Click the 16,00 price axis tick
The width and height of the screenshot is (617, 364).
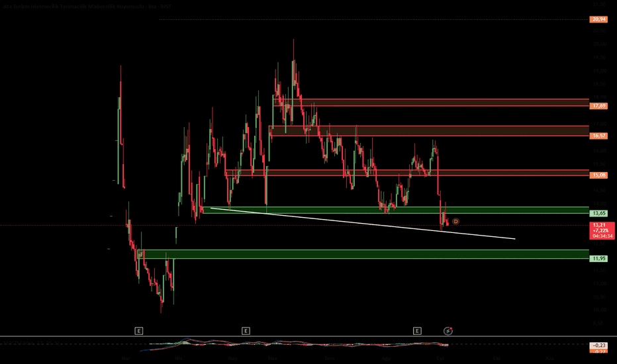tap(600, 151)
